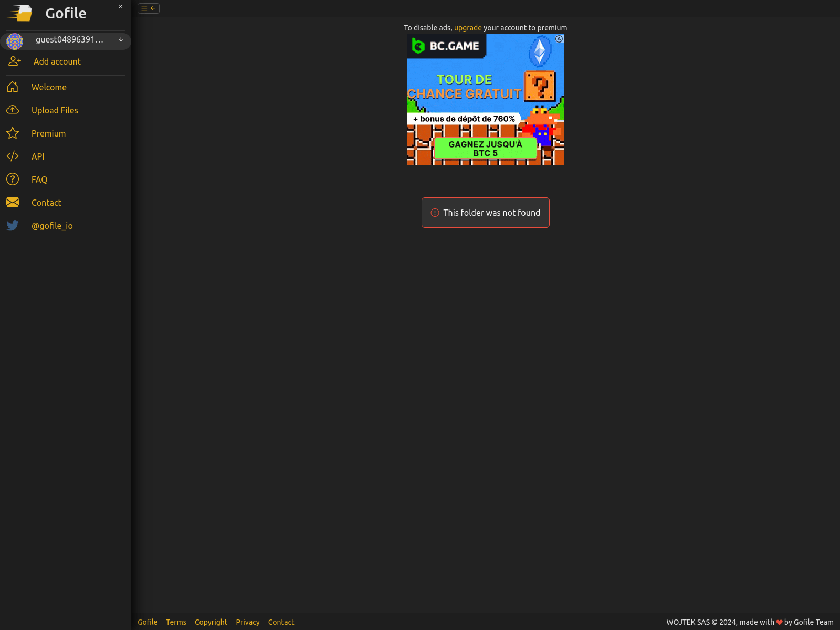Click the Add account person icon
This screenshot has width=840, height=630.
coord(15,61)
